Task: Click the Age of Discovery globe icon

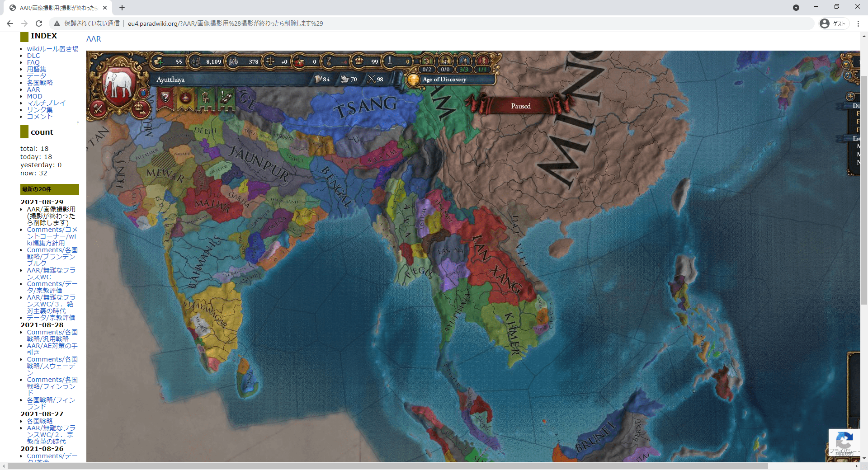Action: point(413,80)
